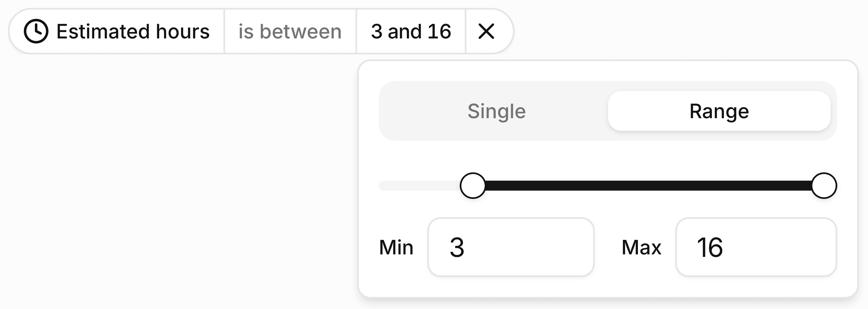
Task: Remove the Estimated hours filter with X
Action: 486,31
